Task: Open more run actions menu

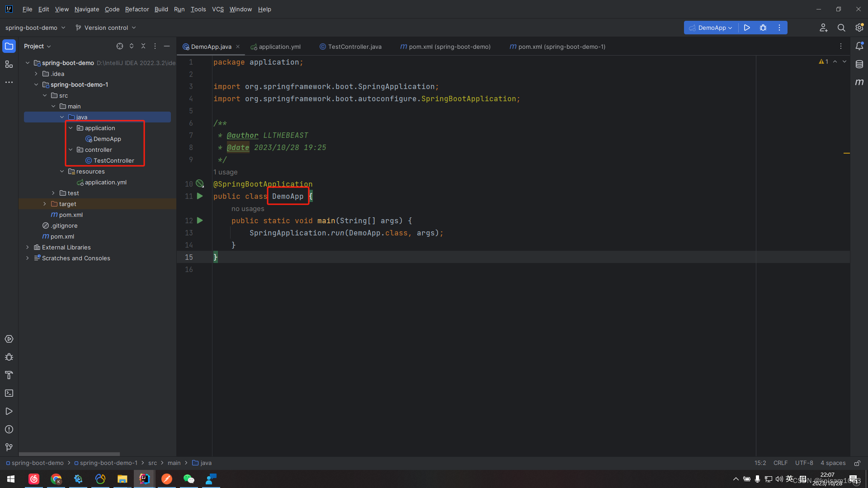Action: [x=779, y=28]
